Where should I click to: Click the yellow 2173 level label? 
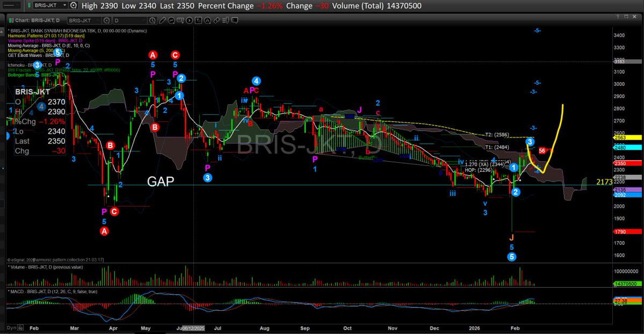coord(604,183)
